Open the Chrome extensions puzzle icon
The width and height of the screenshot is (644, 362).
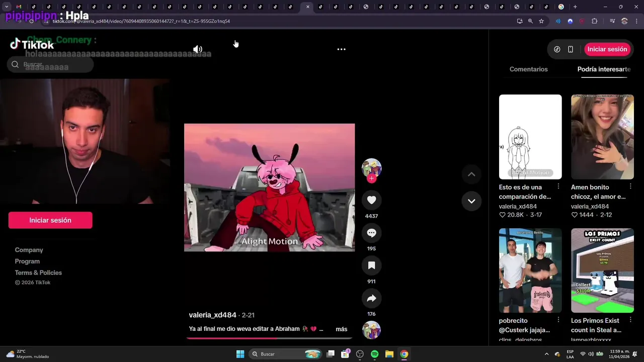595,21
